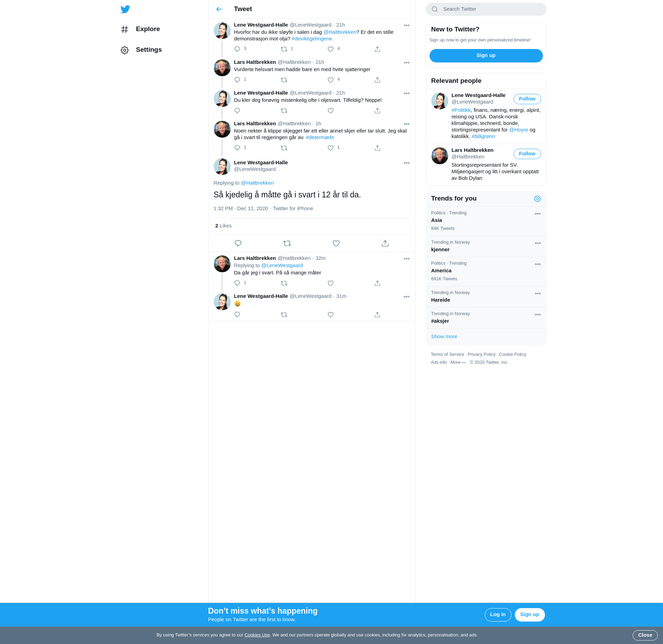This screenshot has width=663, height=644.
Task: Reply to the 'Noen nekter å klippe skjegget' tweet
Action: click(237, 148)
